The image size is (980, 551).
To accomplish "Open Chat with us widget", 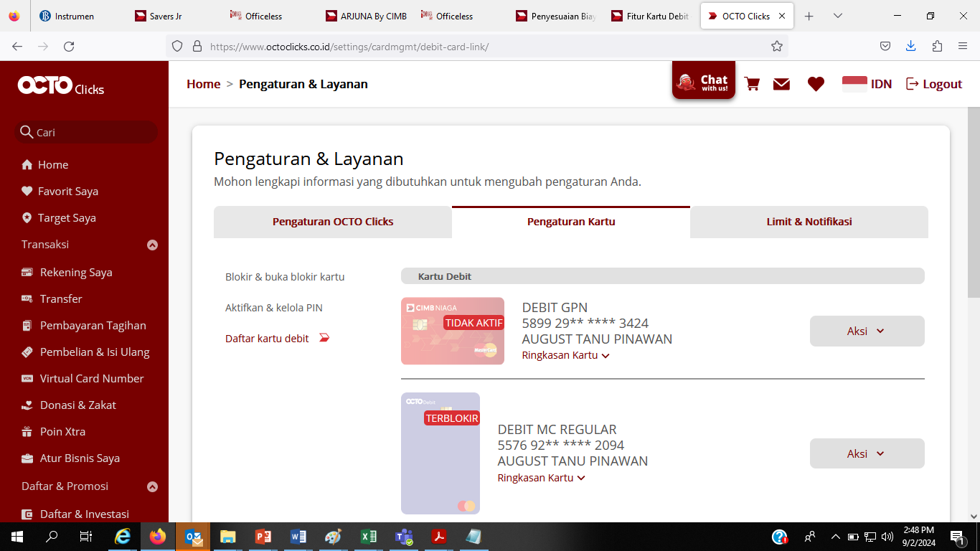I will [x=703, y=83].
